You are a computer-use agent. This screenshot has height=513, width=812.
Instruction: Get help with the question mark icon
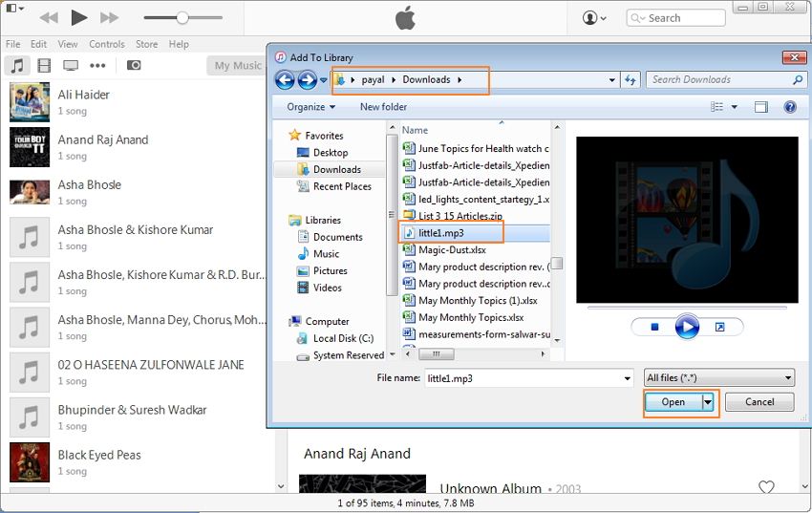pyautogui.click(x=790, y=107)
